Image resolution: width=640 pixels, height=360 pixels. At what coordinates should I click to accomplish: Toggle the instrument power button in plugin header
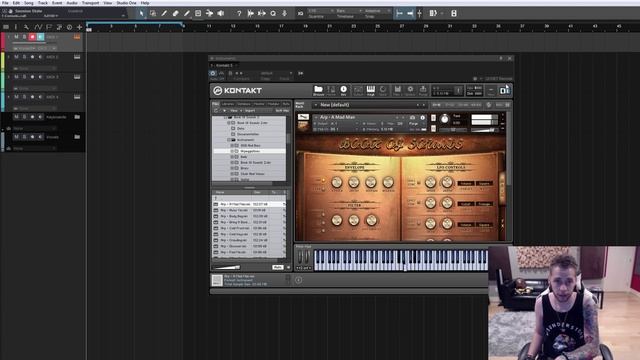(213, 73)
